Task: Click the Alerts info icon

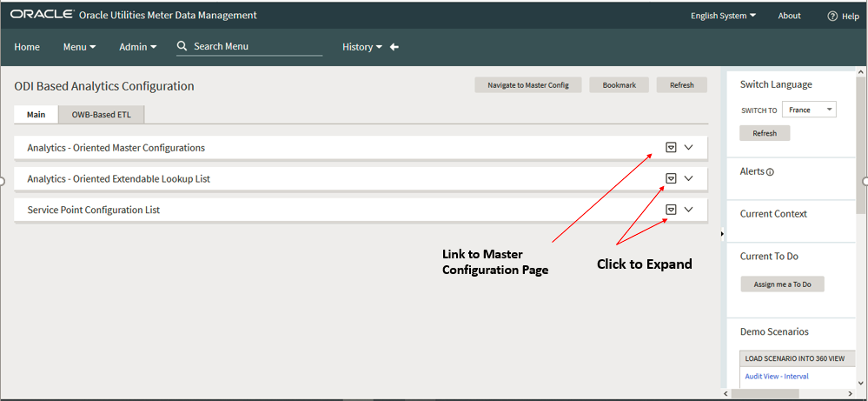Action: (x=770, y=172)
